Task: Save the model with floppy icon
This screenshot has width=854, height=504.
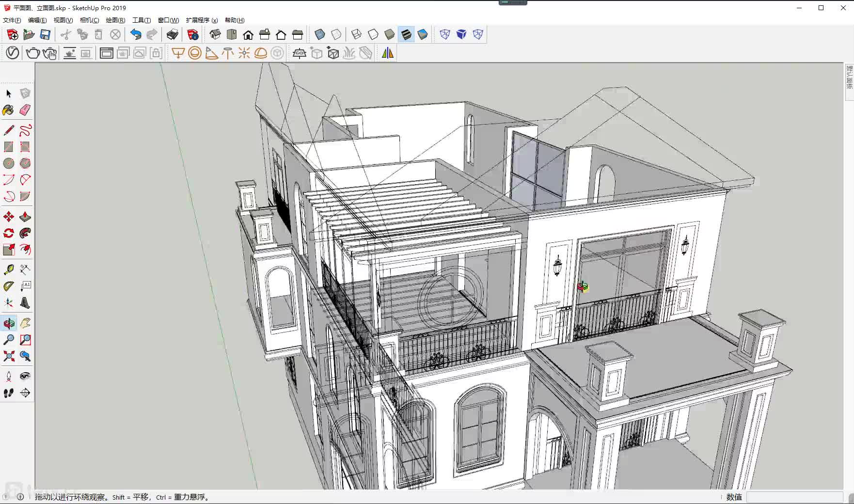Action: (46, 34)
